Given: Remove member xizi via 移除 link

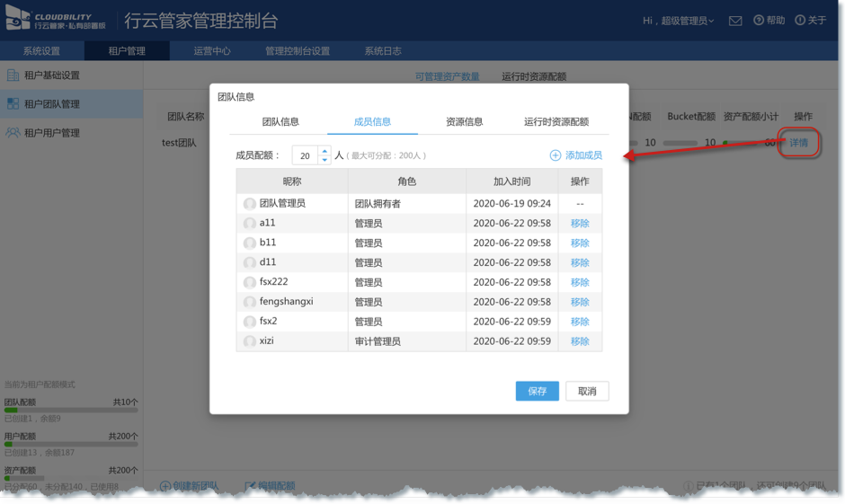Looking at the screenshot, I should click(580, 341).
